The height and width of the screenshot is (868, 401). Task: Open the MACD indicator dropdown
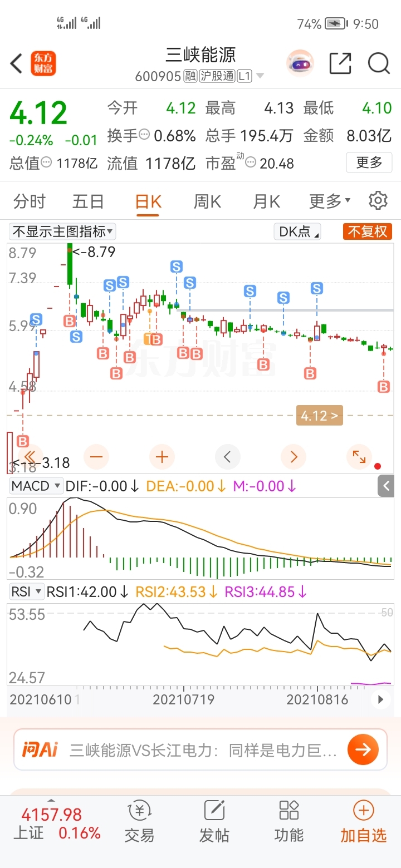37,486
